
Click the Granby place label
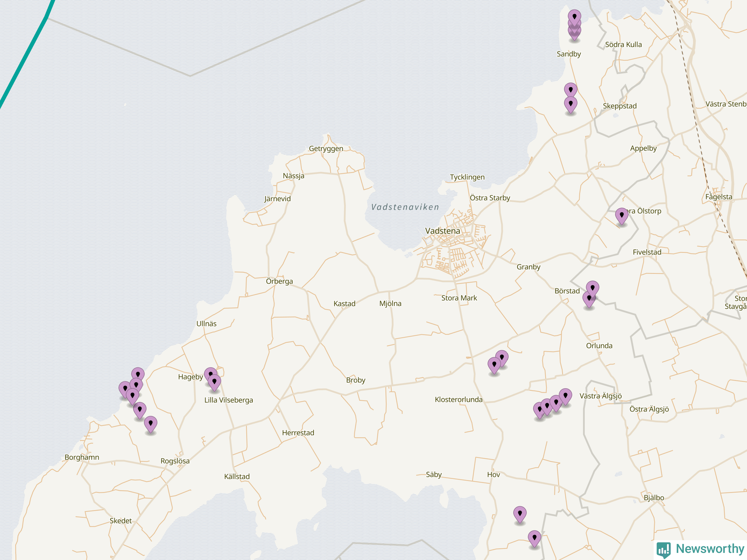point(528,267)
